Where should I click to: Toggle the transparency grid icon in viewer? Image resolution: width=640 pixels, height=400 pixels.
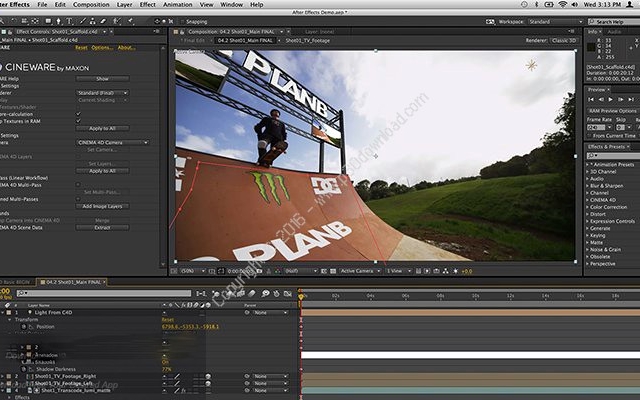click(333, 271)
